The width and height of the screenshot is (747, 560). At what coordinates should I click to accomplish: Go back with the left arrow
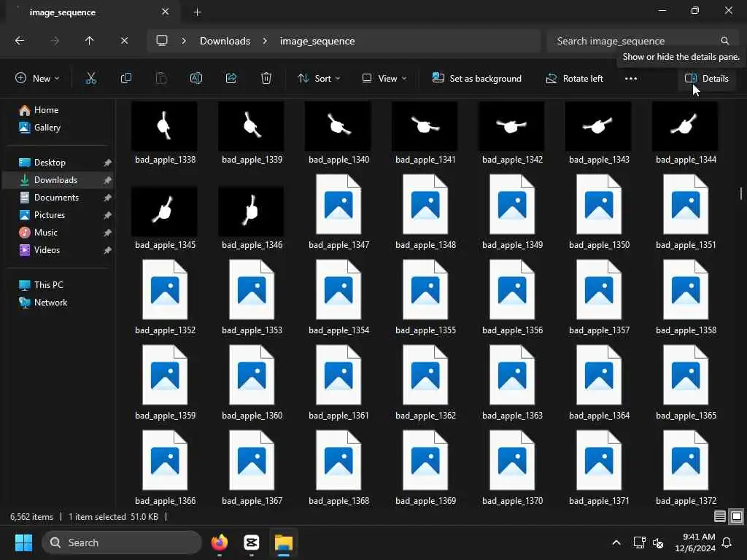(x=20, y=41)
